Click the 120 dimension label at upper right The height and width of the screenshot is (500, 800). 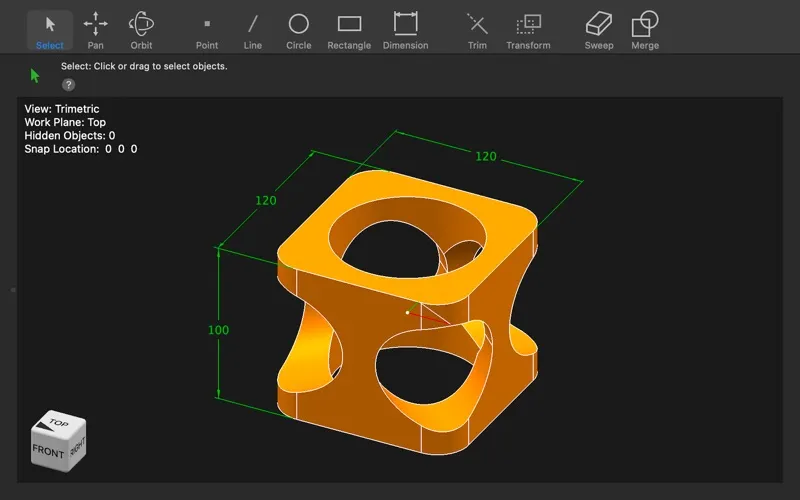[x=486, y=156]
